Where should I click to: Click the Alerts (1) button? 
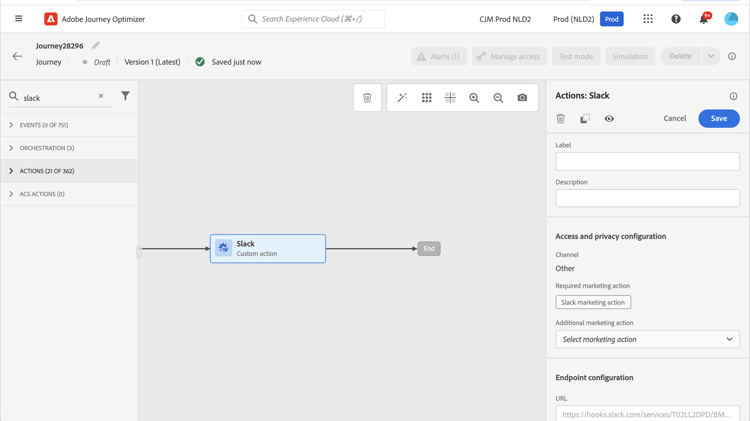click(x=439, y=56)
